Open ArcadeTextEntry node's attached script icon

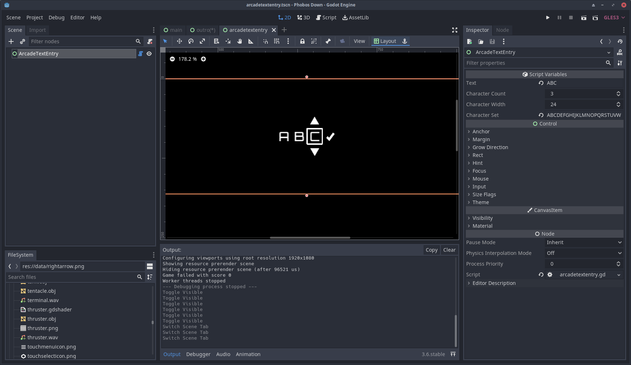pyautogui.click(x=140, y=54)
